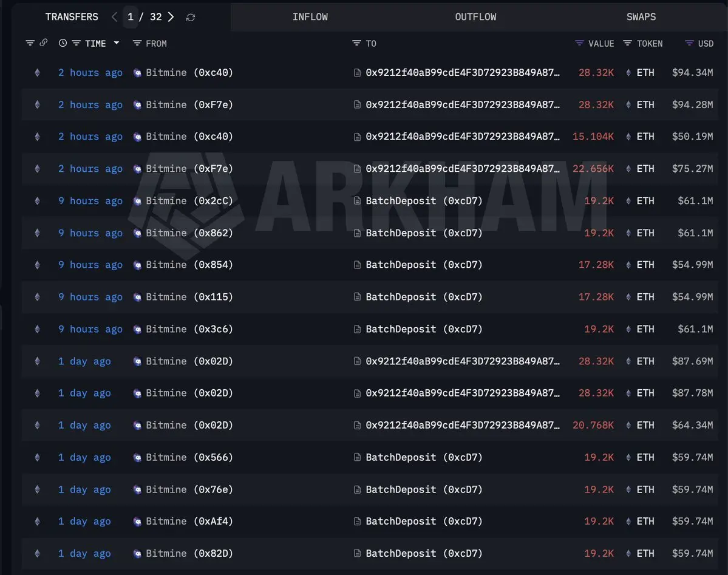This screenshot has width=728, height=575.
Task: Open the TOKEN column filter
Action: click(627, 43)
